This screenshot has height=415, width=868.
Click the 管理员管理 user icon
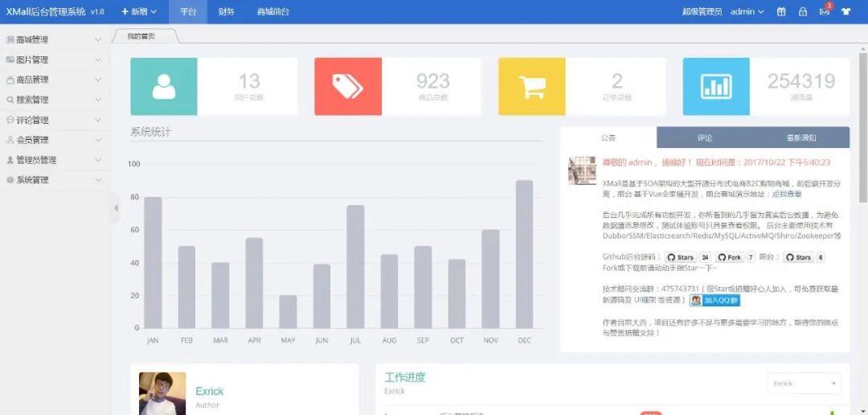(x=10, y=159)
